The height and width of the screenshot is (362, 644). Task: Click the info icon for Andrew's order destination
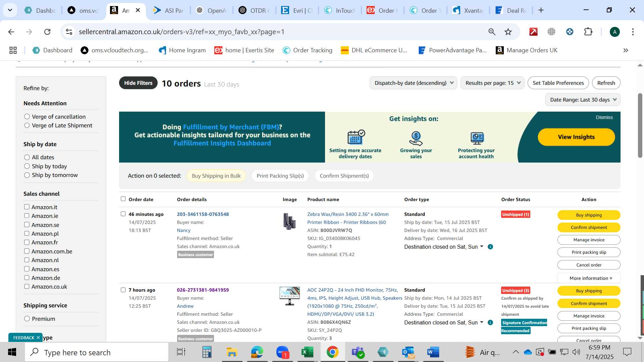coord(490,322)
